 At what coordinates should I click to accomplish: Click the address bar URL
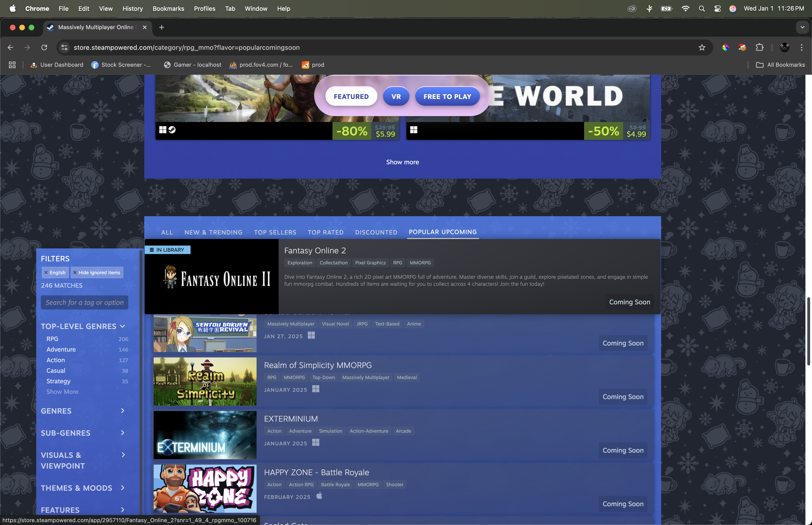click(187, 47)
